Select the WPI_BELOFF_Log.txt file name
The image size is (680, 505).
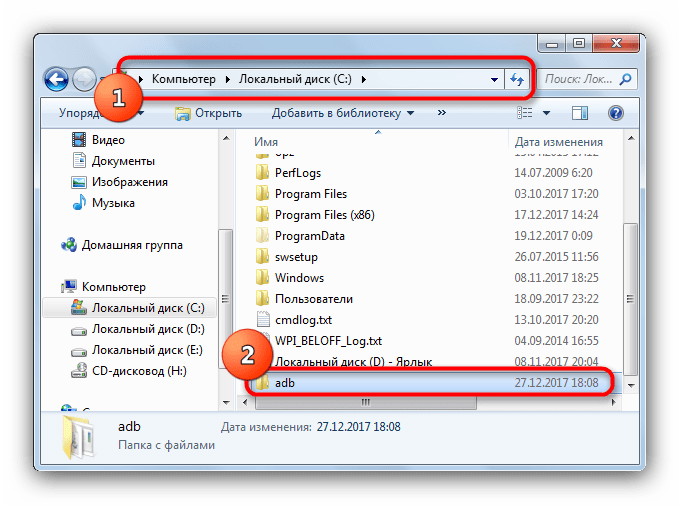pos(328,341)
